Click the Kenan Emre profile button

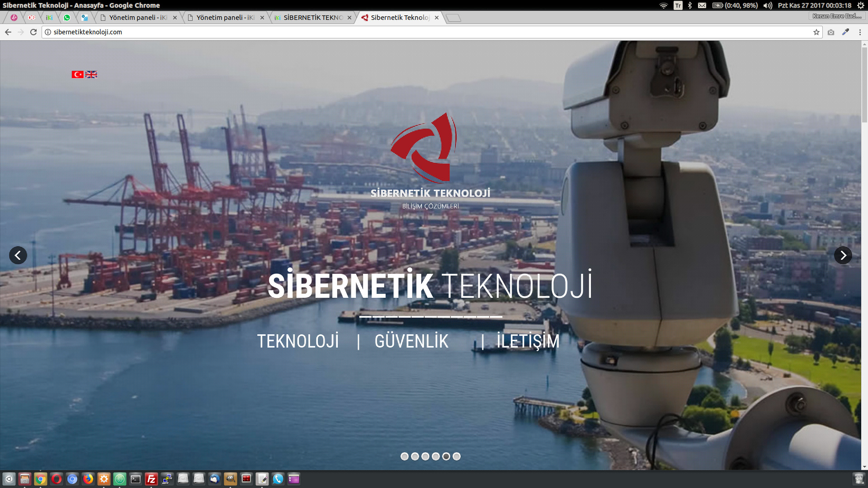[x=837, y=16]
